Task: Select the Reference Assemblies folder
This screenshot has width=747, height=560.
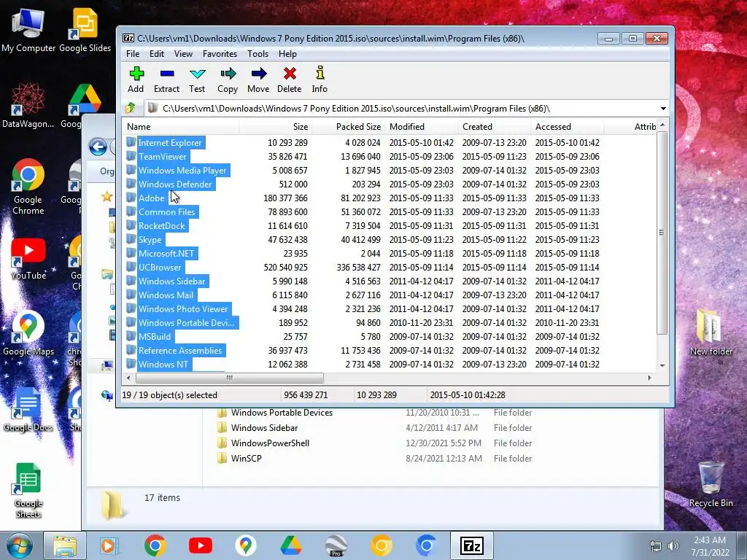Action: (x=175, y=350)
